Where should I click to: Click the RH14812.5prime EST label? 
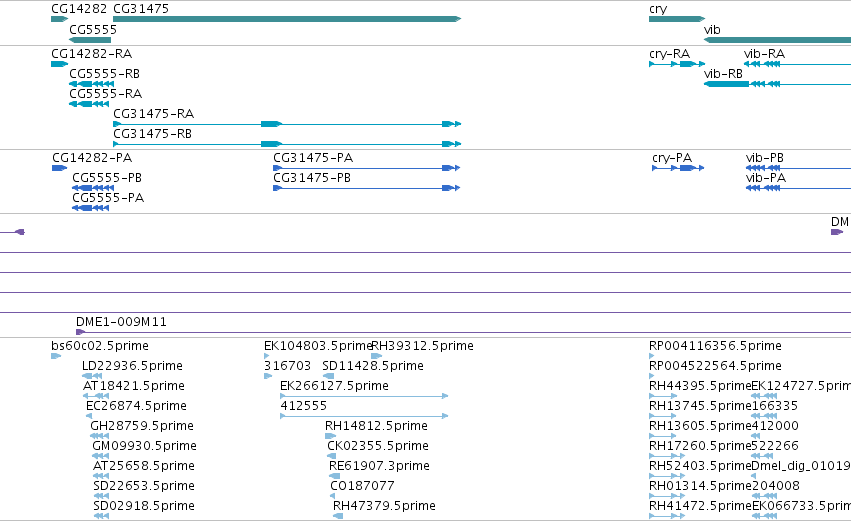(376, 426)
